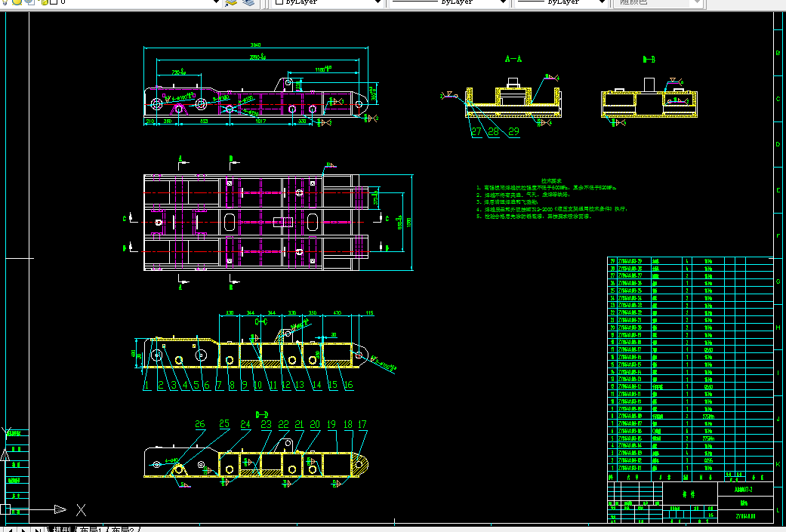Image resolution: width=786 pixels, height=532 pixels.
Task: Select part balloon number 1
Action: coord(146,385)
